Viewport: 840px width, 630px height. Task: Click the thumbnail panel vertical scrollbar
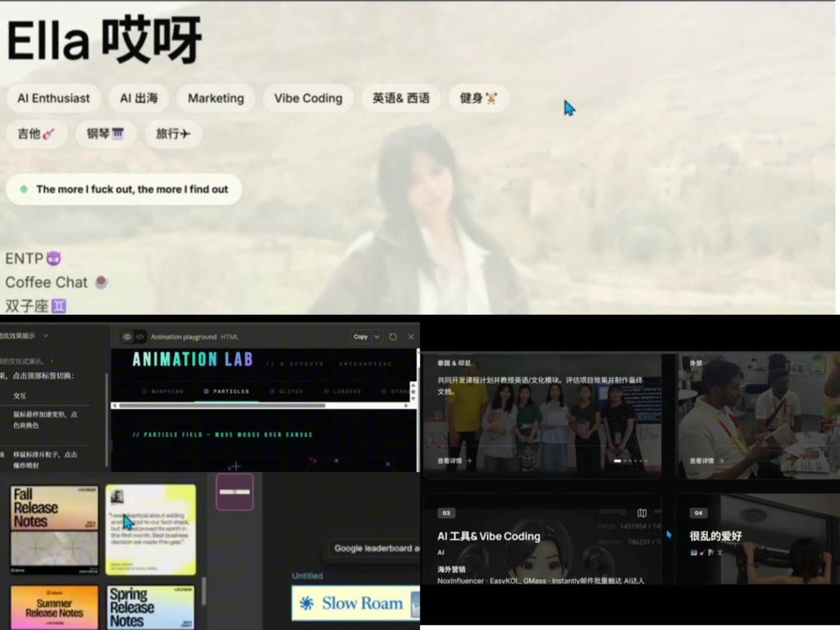click(x=204, y=591)
